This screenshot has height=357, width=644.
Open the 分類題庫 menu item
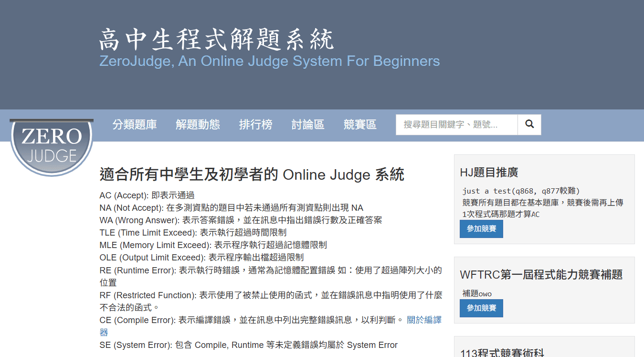click(x=135, y=125)
